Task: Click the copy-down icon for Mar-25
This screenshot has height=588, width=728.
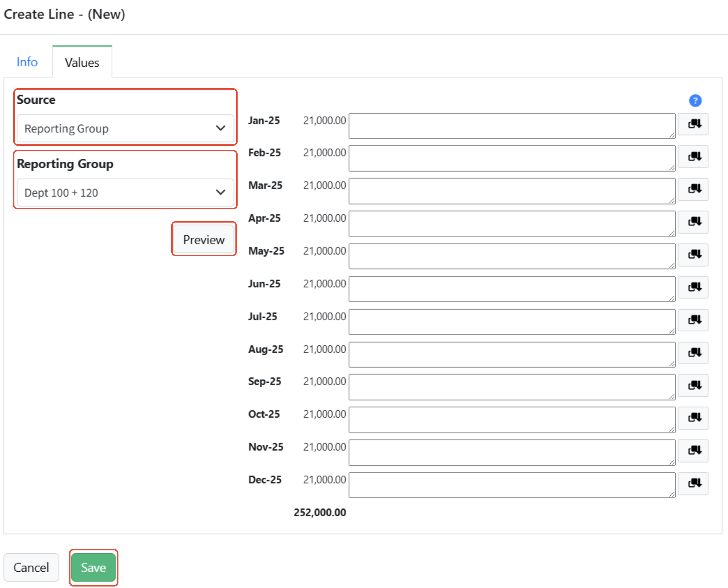Action: coord(694,189)
